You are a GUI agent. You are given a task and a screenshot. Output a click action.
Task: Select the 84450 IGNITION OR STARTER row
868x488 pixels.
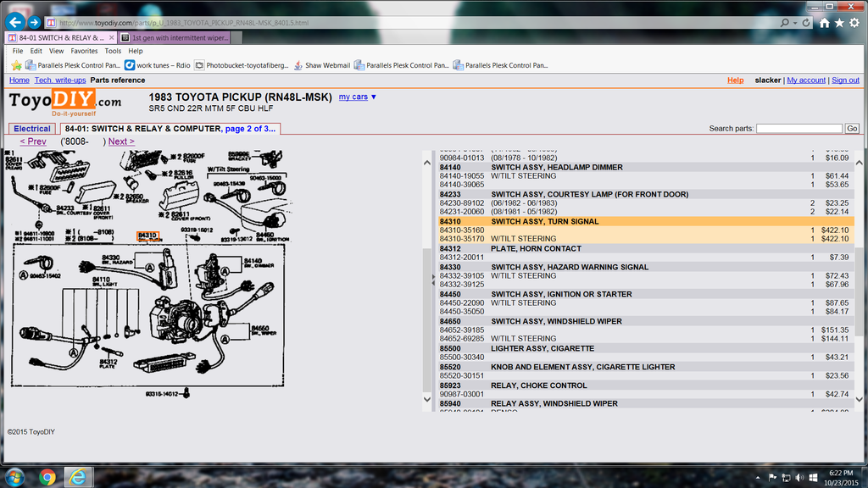(x=645, y=294)
